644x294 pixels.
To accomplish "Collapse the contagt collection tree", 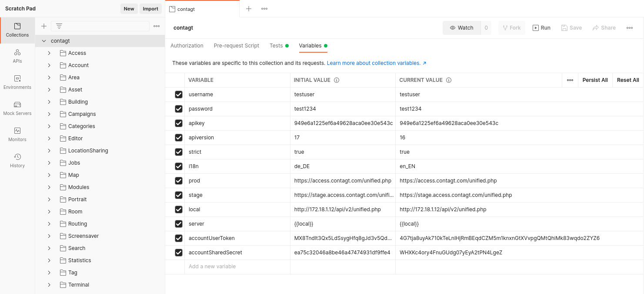I will tap(43, 41).
